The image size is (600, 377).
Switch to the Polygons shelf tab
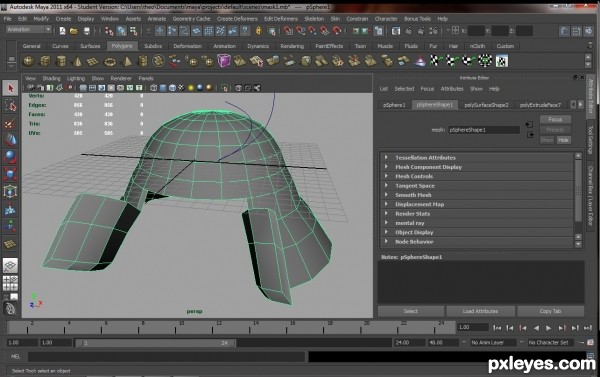click(122, 46)
